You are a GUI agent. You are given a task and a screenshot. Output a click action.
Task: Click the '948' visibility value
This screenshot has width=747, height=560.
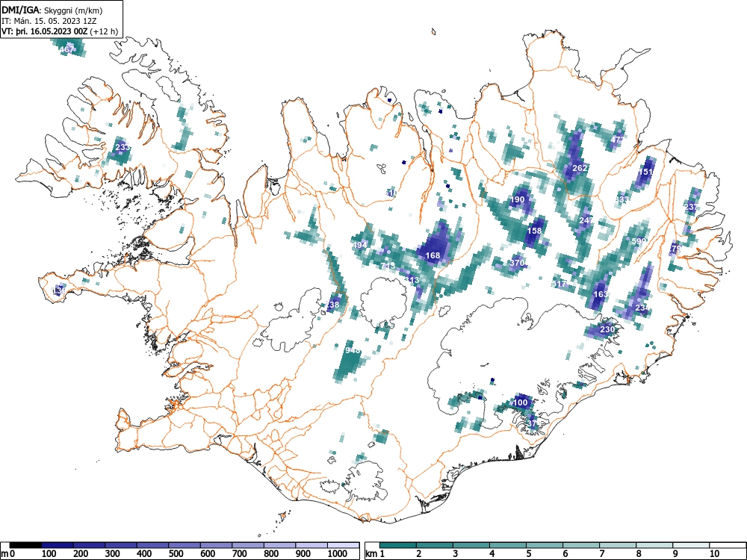tap(353, 350)
